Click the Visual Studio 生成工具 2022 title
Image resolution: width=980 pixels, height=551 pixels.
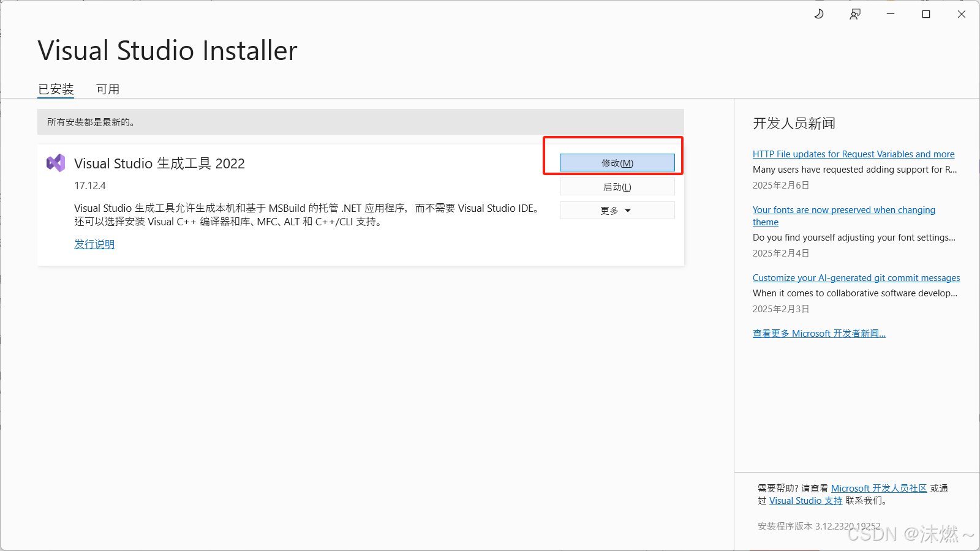point(159,163)
